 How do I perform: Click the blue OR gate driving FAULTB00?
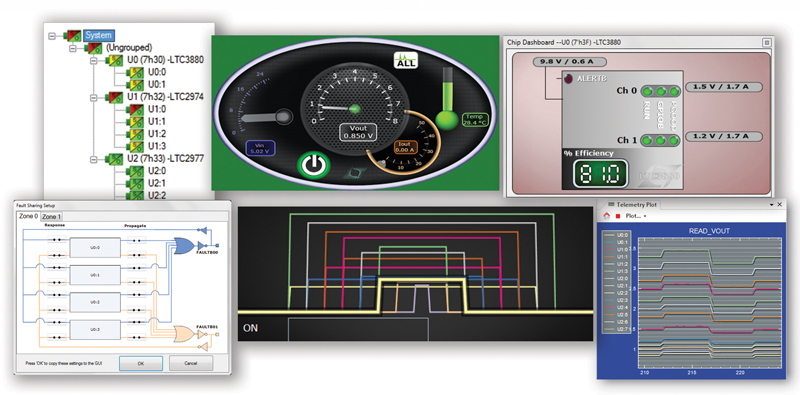[x=184, y=245]
